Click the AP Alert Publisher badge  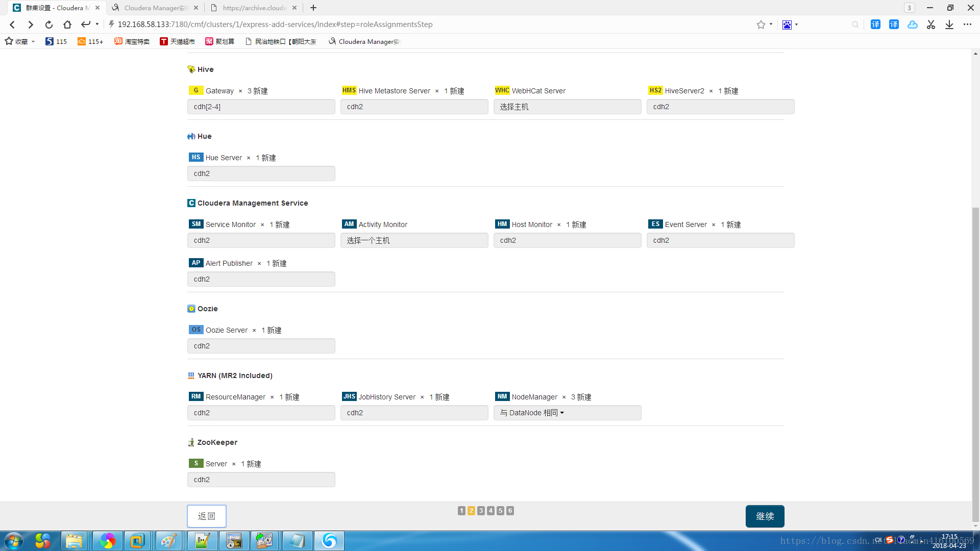196,263
